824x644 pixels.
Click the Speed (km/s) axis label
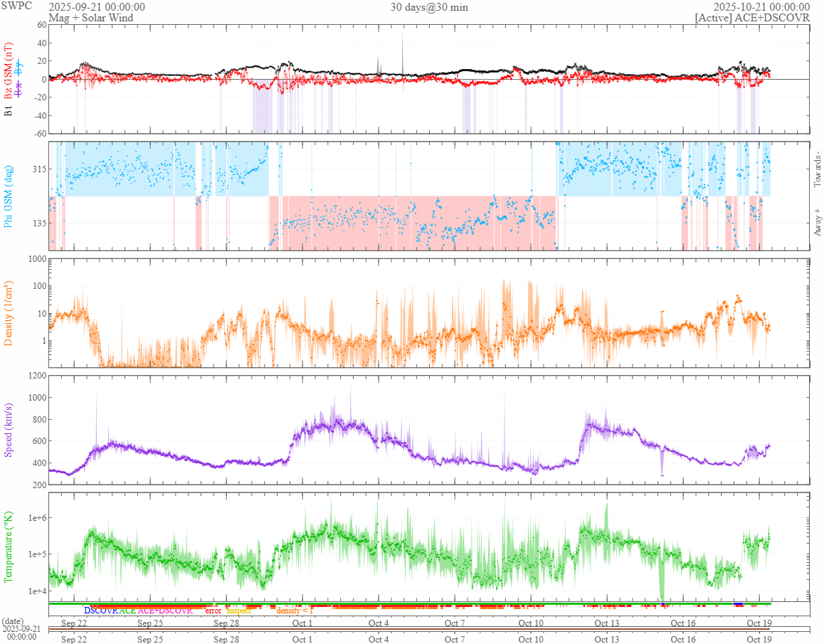[8, 430]
